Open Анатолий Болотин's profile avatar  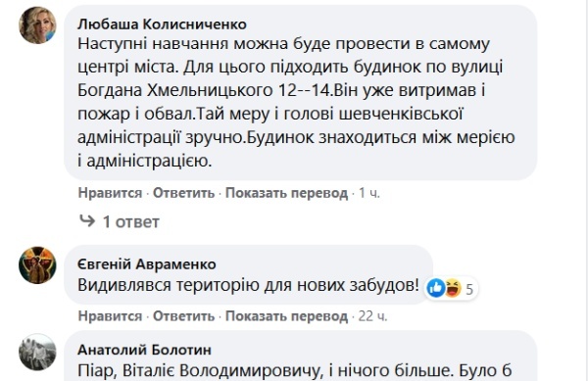[x=37, y=353]
